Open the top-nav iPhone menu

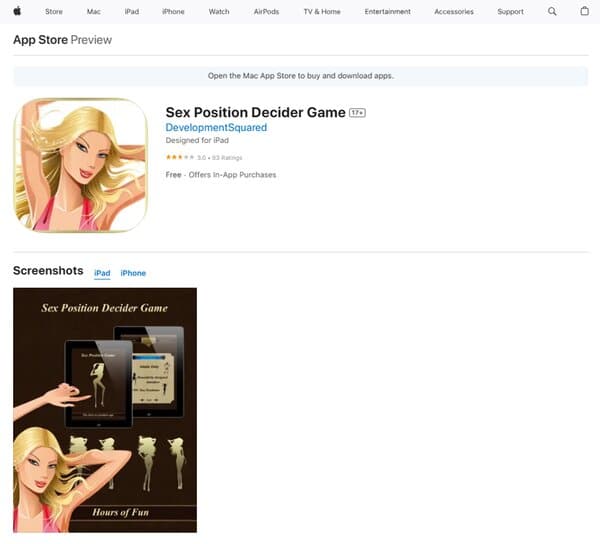pyautogui.click(x=173, y=12)
